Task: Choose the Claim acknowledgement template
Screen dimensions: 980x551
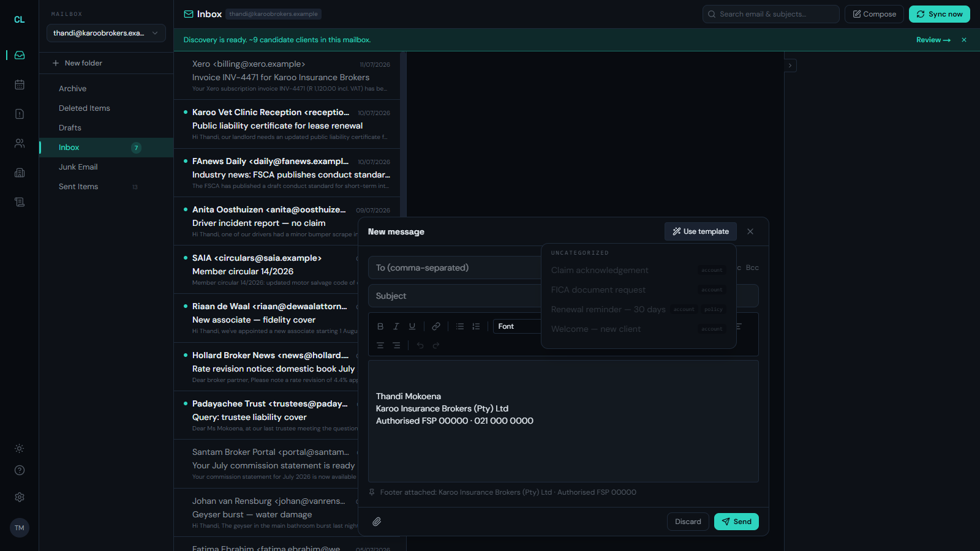Action: (638, 270)
